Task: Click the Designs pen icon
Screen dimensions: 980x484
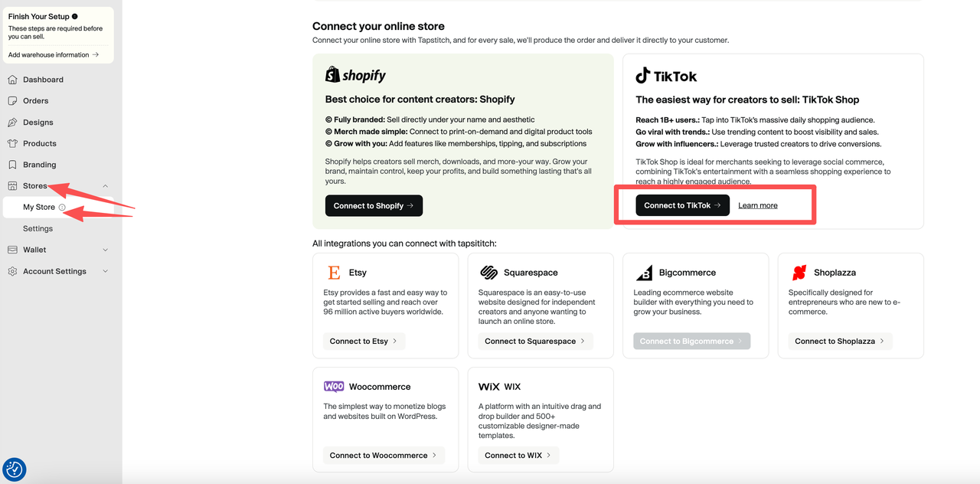Action: pos(12,123)
